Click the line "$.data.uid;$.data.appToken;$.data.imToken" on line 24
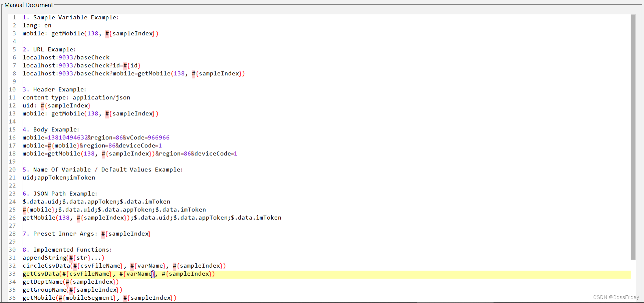This screenshot has height=303, width=644. [96, 202]
